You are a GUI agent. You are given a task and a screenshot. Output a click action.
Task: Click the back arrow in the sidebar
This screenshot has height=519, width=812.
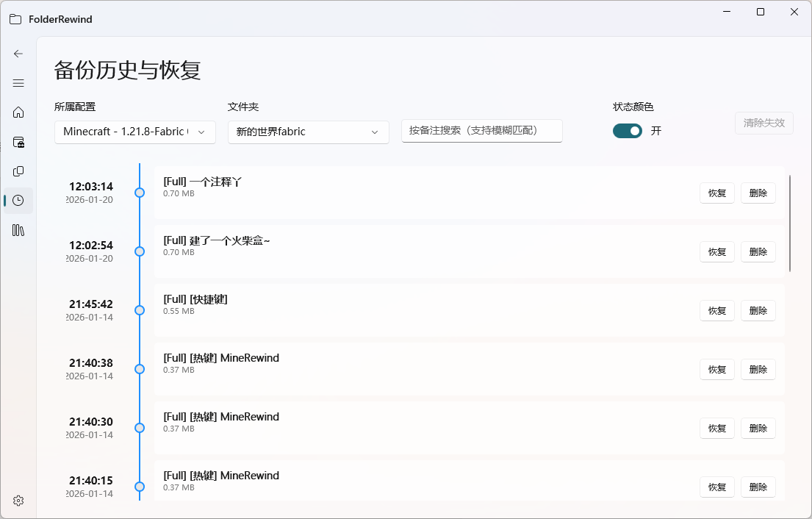(x=18, y=54)
